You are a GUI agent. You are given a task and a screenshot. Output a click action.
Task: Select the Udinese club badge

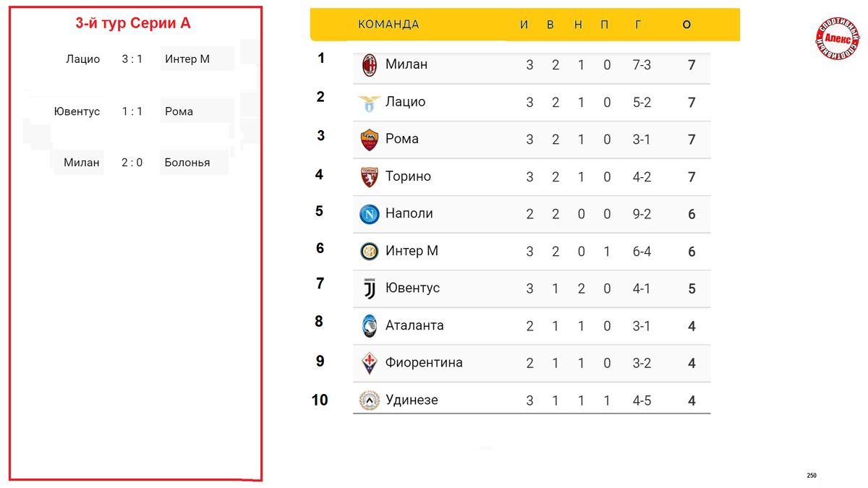[x=370, y=401]
